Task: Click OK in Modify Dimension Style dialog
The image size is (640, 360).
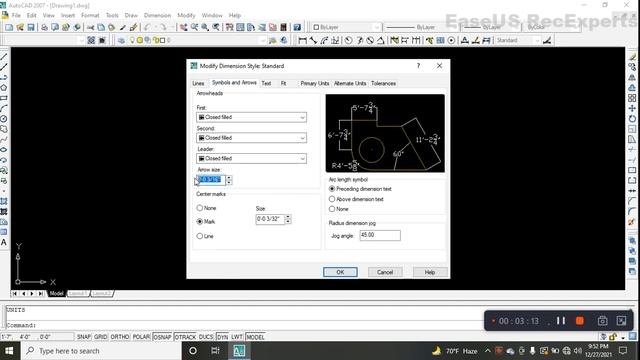Action: [340, 272]
